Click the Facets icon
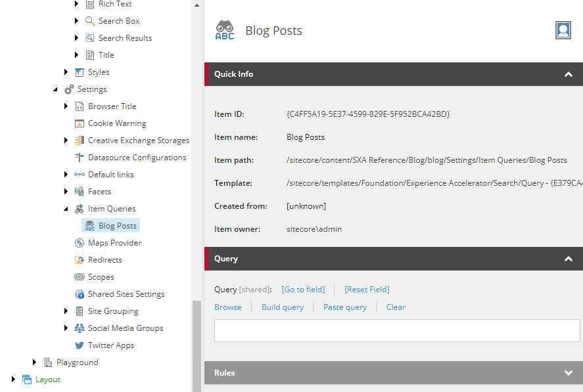 tap(80, 192)
